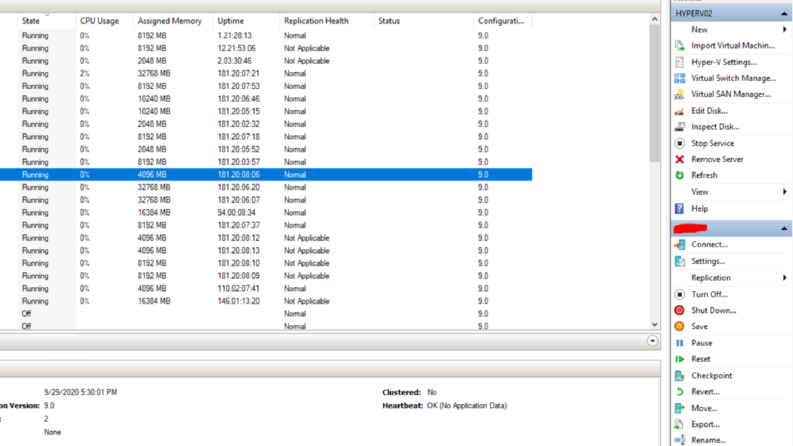
Task: Select VM row showing 2% CPU usage
Action: [266, 74]
